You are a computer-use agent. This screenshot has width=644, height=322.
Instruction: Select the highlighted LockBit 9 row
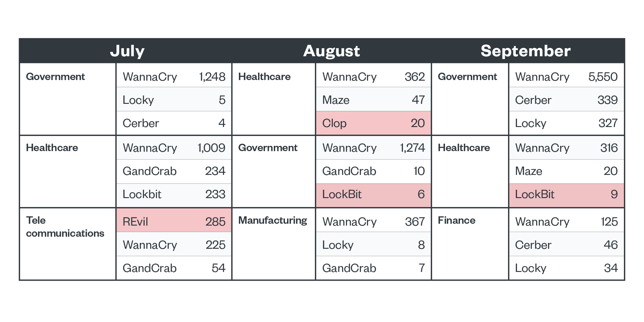pos(566,194)
